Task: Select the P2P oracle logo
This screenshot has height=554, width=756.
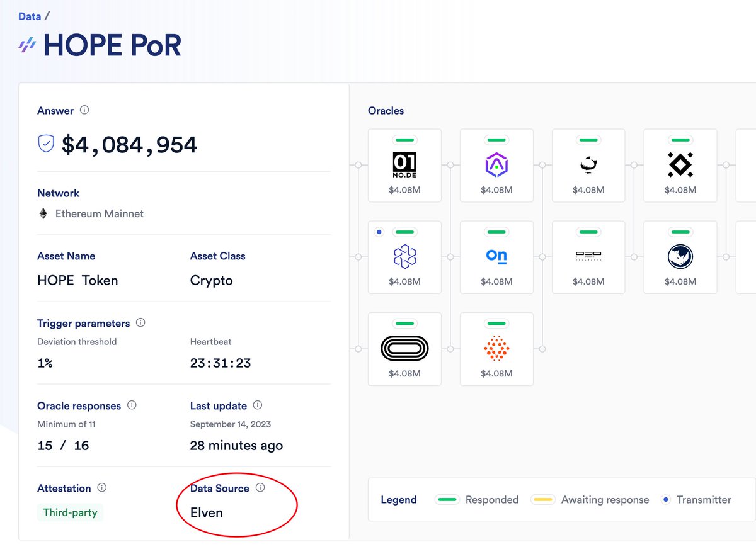Action: click(x=588, y=256)
